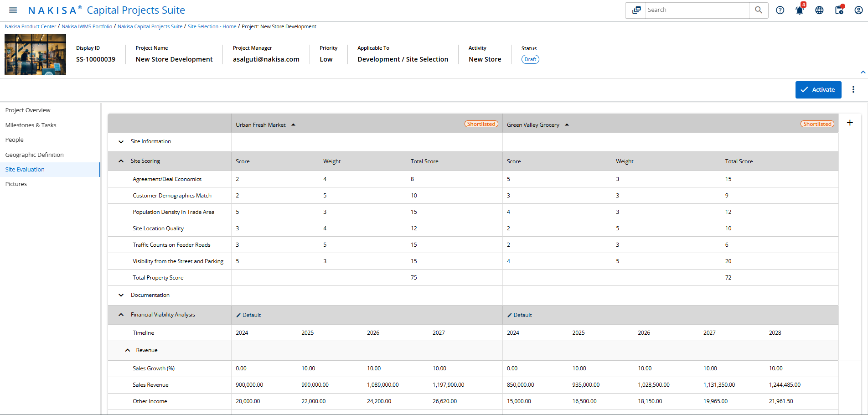Go to Nakisa Product Center breadcrumb

pyautogui.click(x=31, y=26)
